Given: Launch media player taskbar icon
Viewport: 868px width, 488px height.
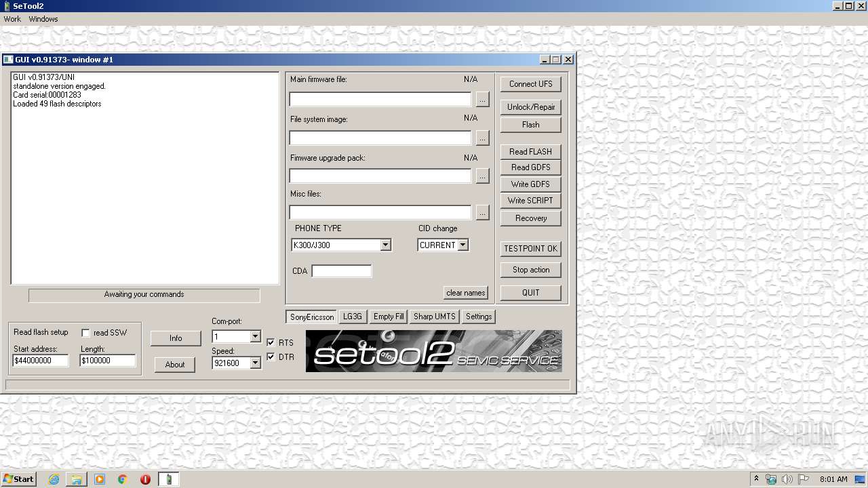Looking at the screenshot, I should point(100,479).
